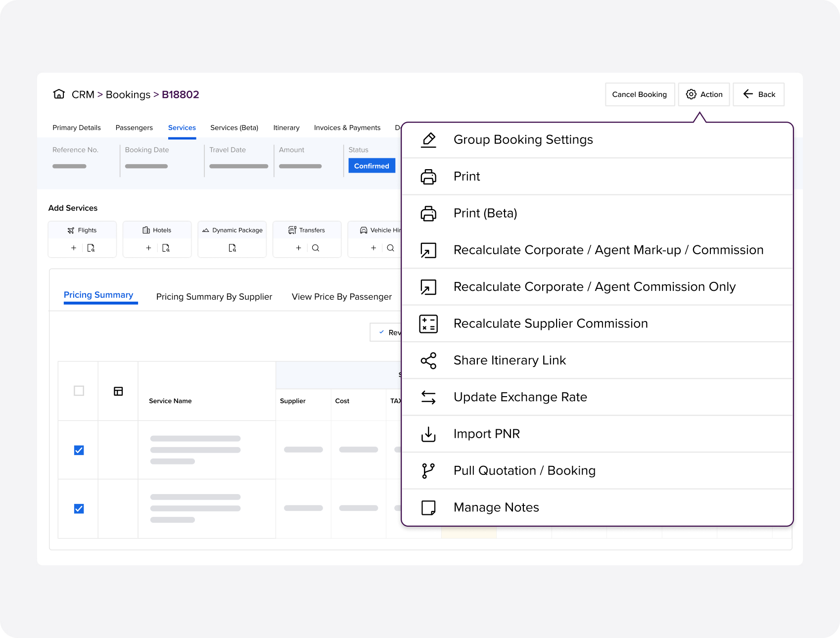Choose Update Exchange Rate option
The height and width of the screenshot is (638, 840).
click(598, 397)
